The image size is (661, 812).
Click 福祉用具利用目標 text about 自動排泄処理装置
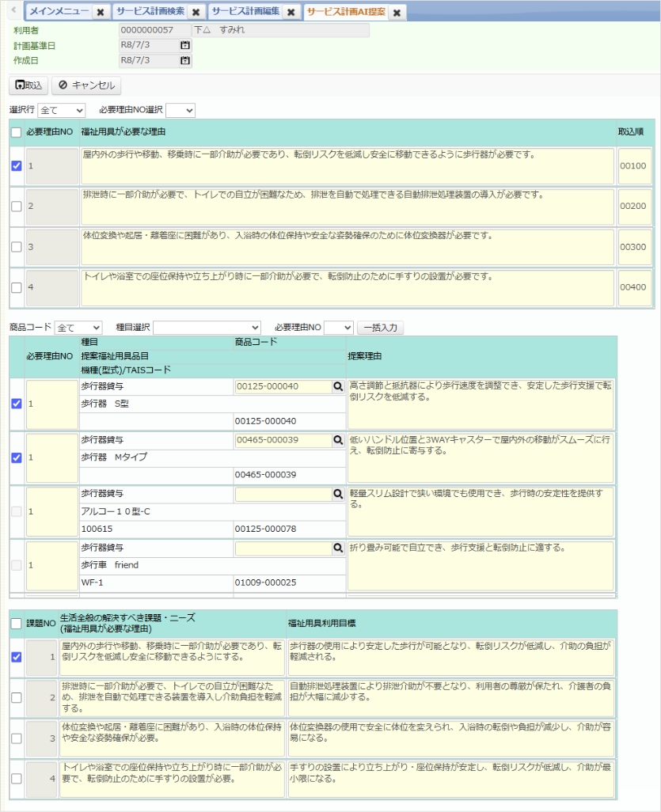[451, 697]
